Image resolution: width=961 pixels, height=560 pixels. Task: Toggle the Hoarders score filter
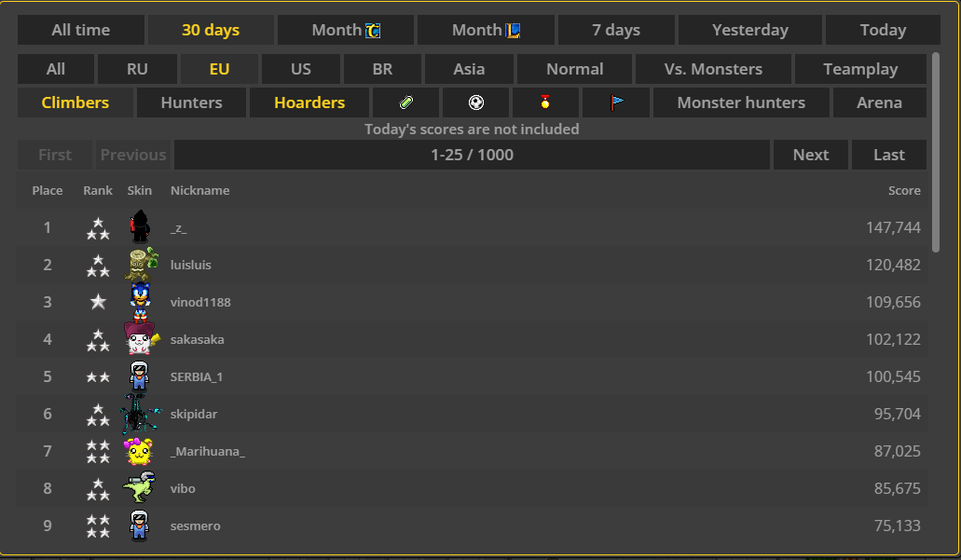coord(309,102)
